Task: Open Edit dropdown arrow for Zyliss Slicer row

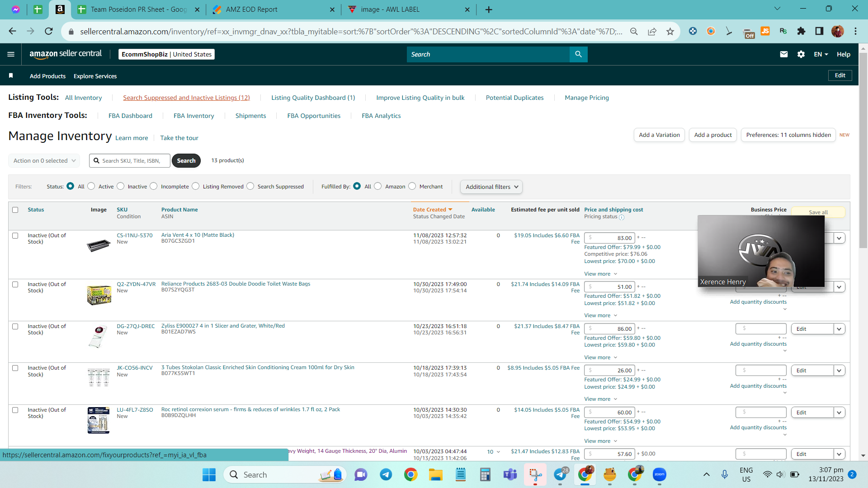Action: [840, 329]
